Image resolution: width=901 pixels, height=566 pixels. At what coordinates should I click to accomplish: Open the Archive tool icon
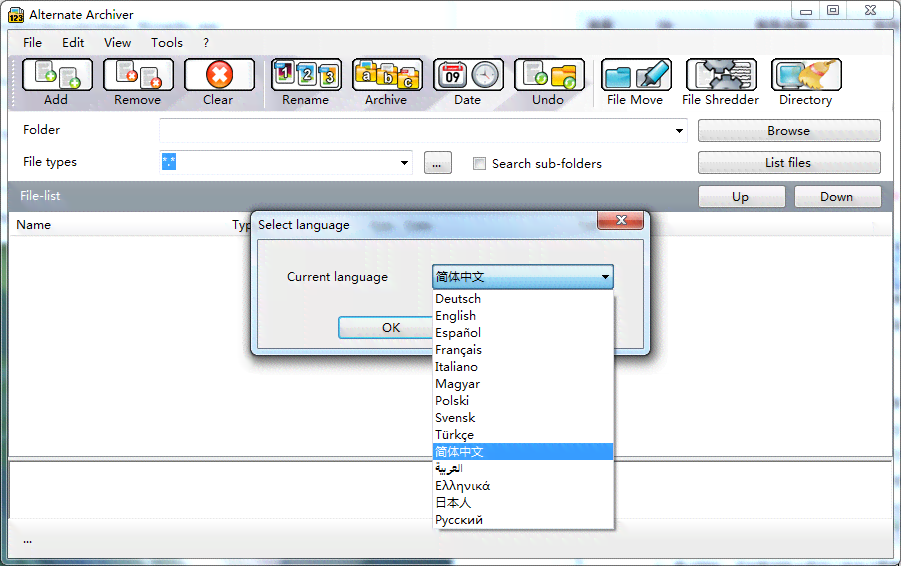tap(387, 75)
